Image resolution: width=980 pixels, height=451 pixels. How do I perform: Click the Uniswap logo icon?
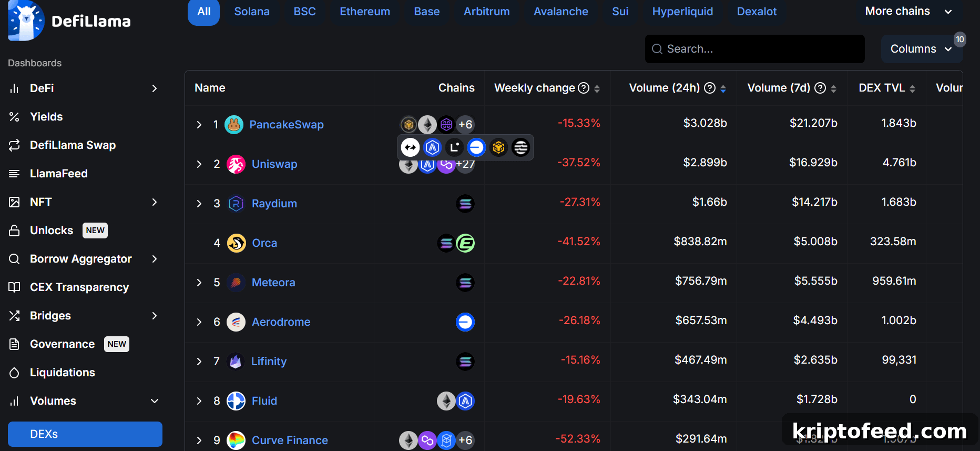coord(236,164)
